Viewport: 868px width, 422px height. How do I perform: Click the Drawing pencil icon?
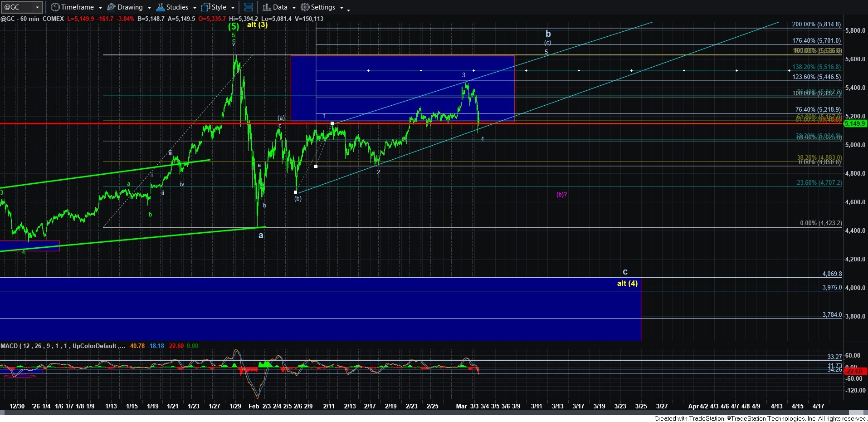pyautogui.click(x=111, y=7)
